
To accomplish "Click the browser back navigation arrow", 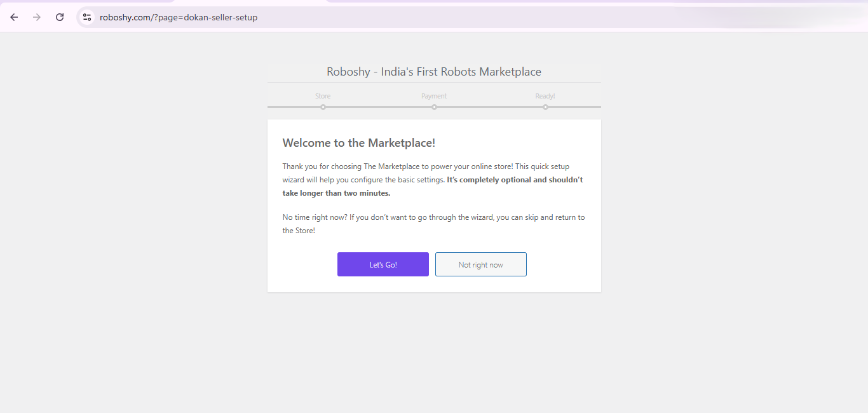I will point(14,17).
